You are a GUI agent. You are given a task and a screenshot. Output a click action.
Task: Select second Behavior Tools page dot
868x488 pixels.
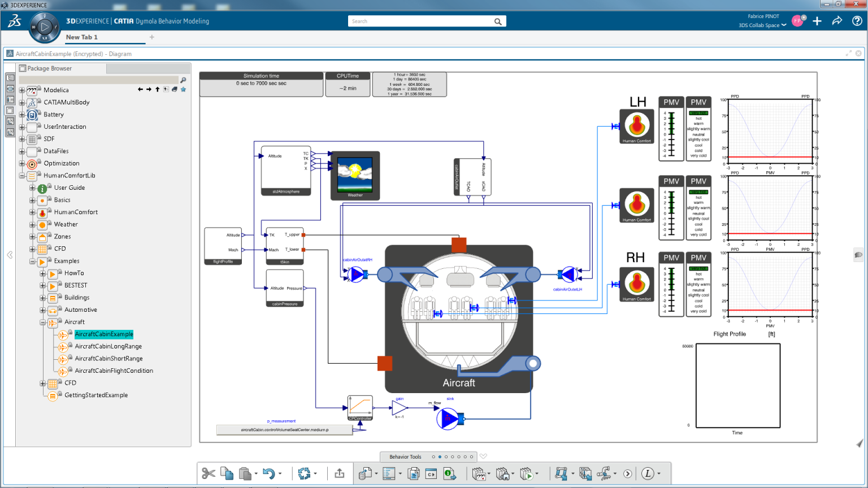click(x=440, y=457)
